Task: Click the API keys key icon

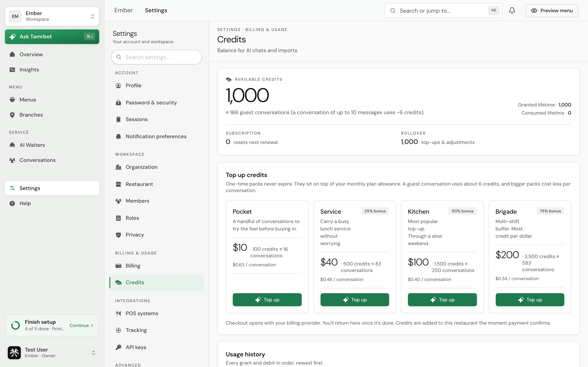Action: click(x=118, y=347)
